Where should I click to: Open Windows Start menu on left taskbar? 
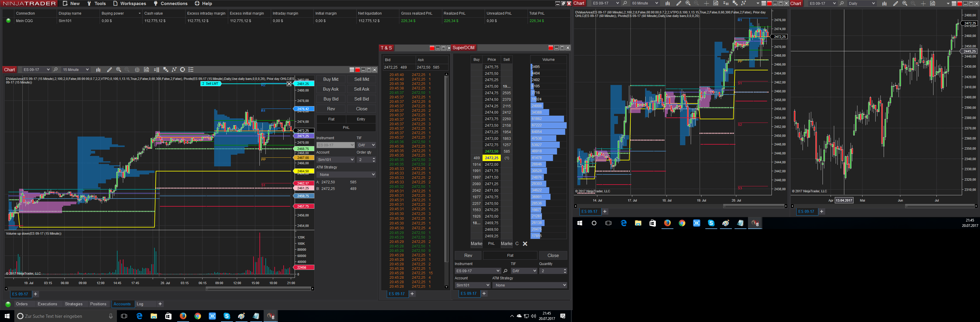pyautogui.click(x=7, y=316)
